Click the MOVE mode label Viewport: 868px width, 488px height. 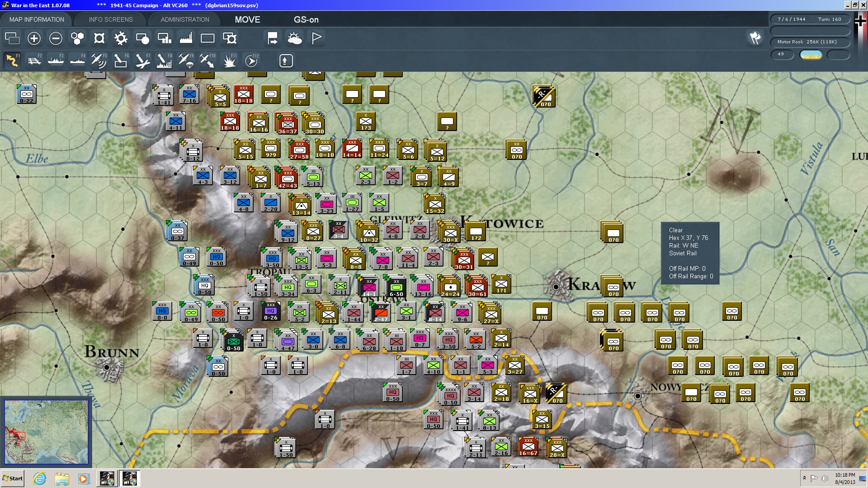tap(247, 19)
